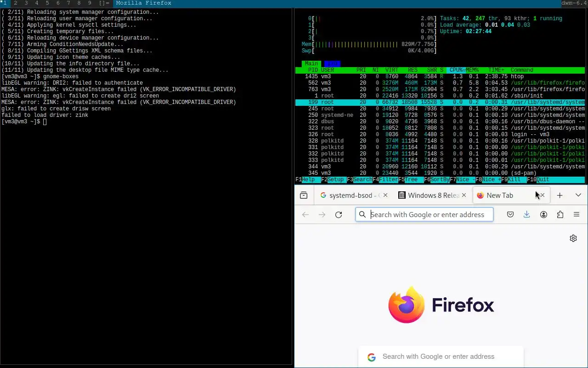Click the htop Mem usage meter

(369, 44)
